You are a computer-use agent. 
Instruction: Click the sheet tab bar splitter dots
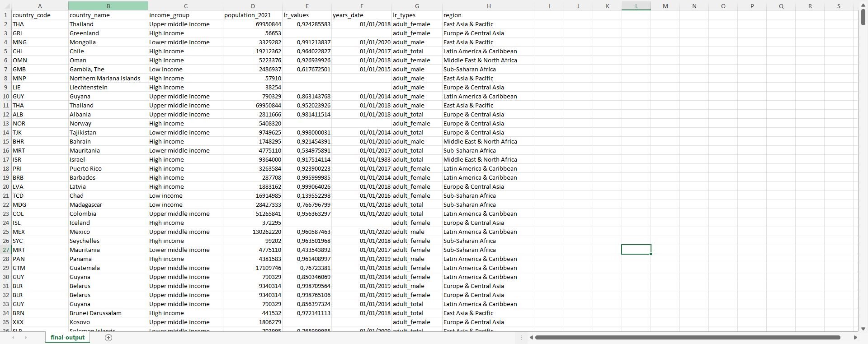pos(521,338)
